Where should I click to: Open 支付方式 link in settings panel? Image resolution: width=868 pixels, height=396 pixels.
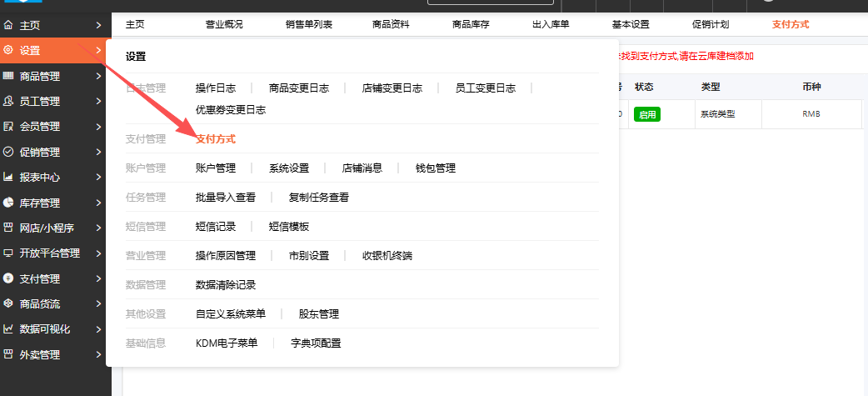pyautogui.click(x=215, y=139)
